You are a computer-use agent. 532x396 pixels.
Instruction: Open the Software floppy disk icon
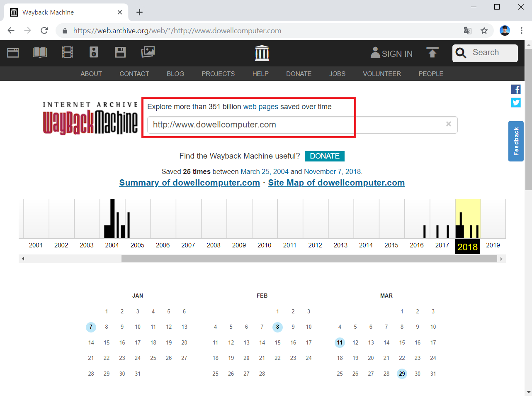(120, 52)
